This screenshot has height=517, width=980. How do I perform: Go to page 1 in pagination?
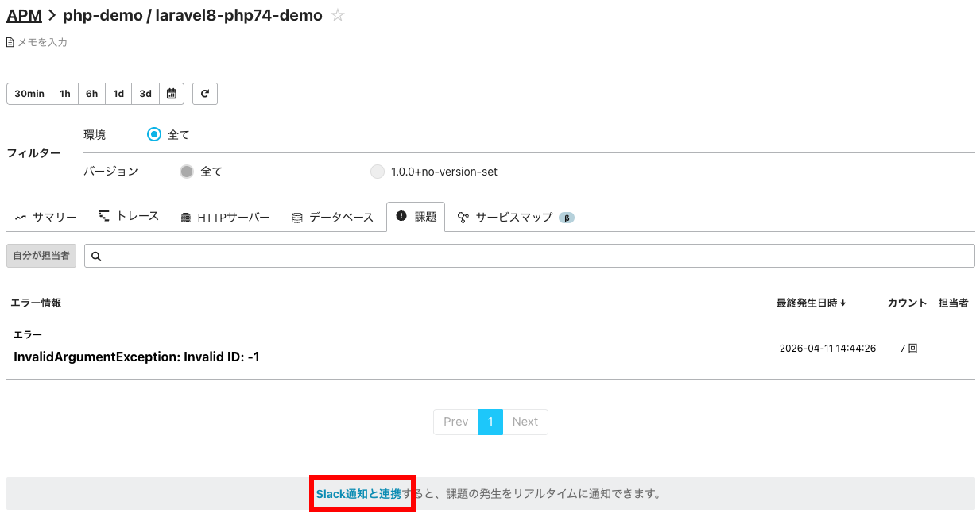[x=490, y=422]
